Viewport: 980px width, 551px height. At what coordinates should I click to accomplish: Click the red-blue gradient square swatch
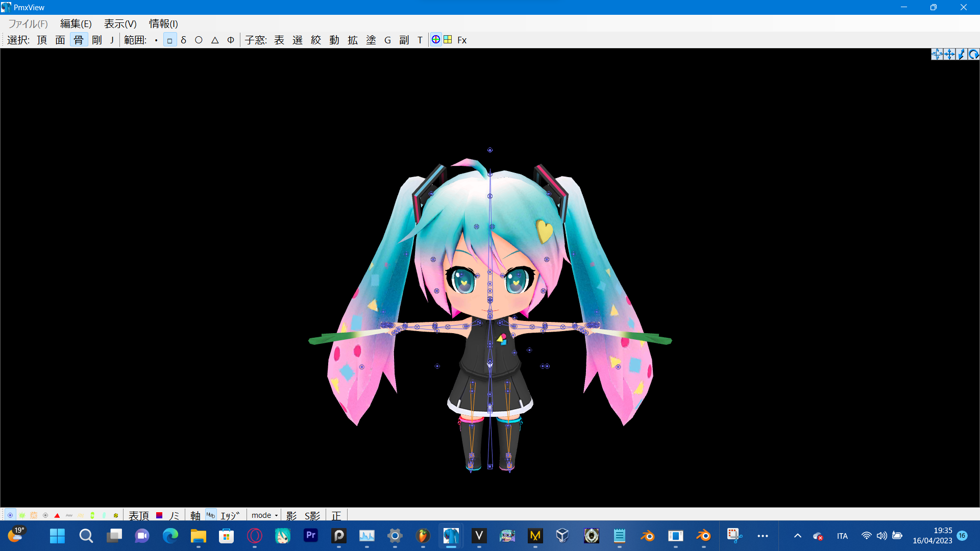click(159, 515)
